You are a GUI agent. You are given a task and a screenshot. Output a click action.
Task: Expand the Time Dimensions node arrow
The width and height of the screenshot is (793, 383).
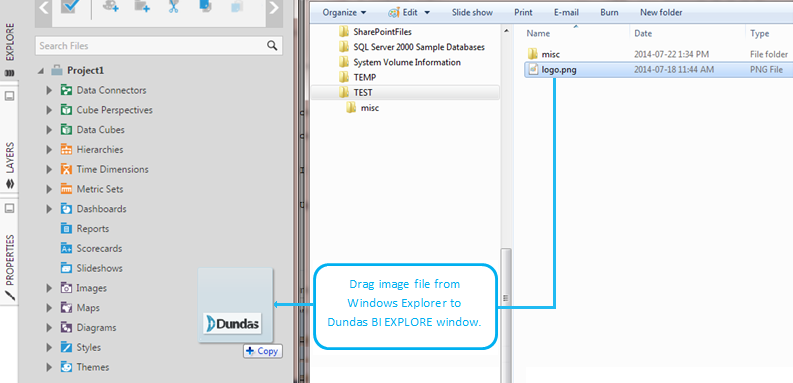click(49, 169)
